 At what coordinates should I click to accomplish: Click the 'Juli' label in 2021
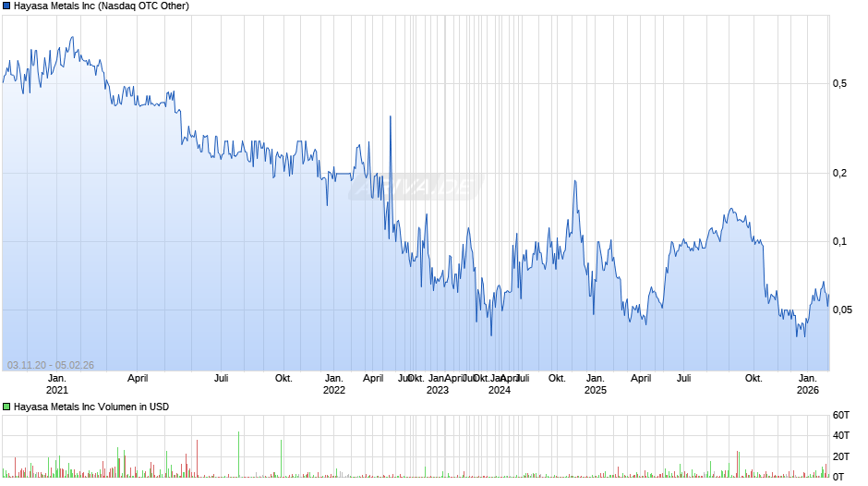tap(222, 379)
